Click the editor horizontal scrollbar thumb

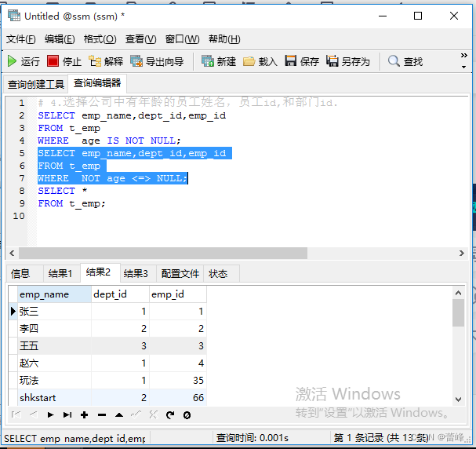163,253
